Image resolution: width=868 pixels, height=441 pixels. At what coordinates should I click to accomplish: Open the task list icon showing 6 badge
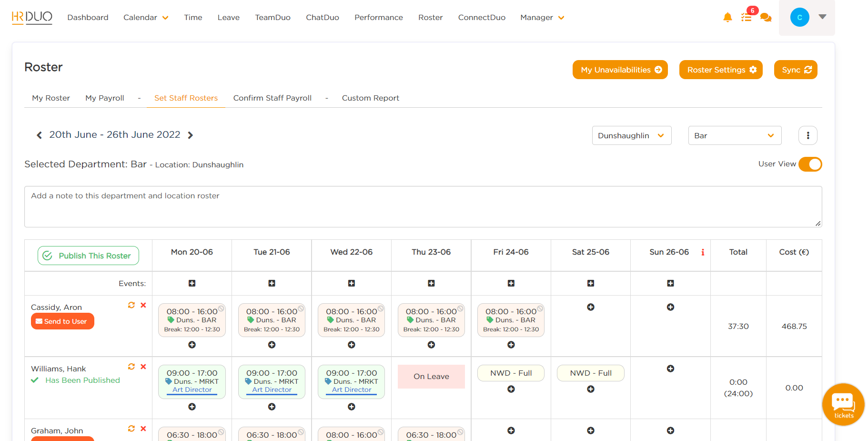(747, 17)
